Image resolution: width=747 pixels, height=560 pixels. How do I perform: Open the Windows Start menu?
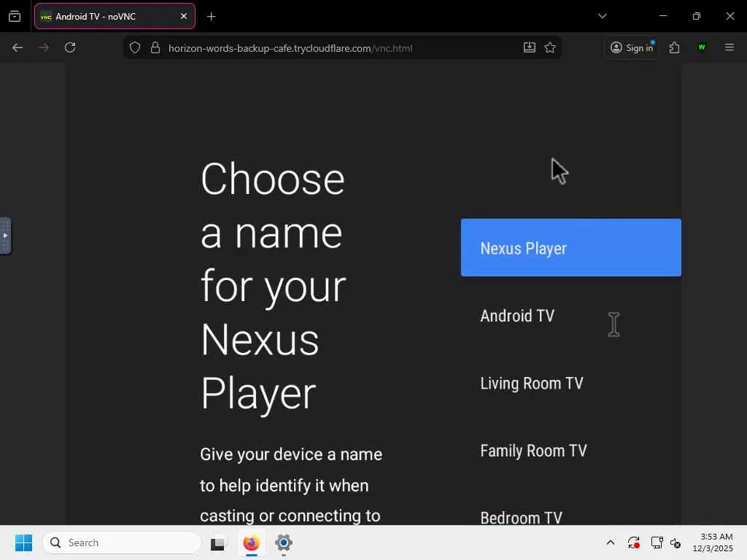(23, 542)
